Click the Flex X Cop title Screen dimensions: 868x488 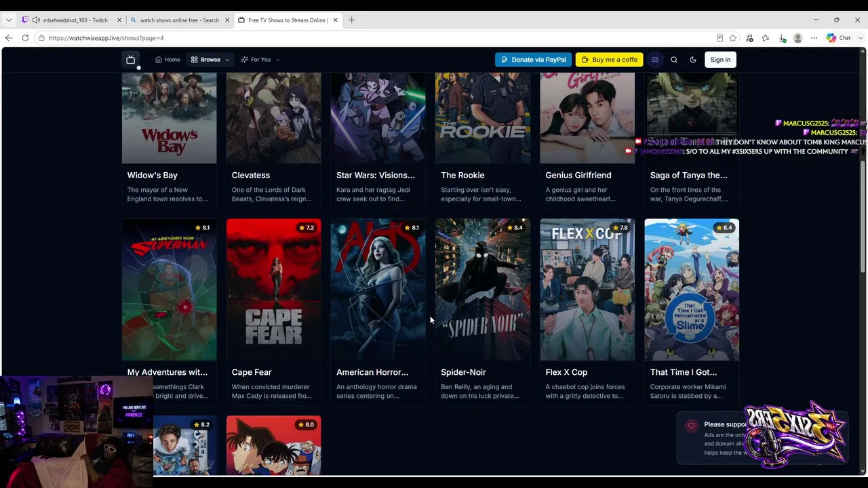(566, 372)
